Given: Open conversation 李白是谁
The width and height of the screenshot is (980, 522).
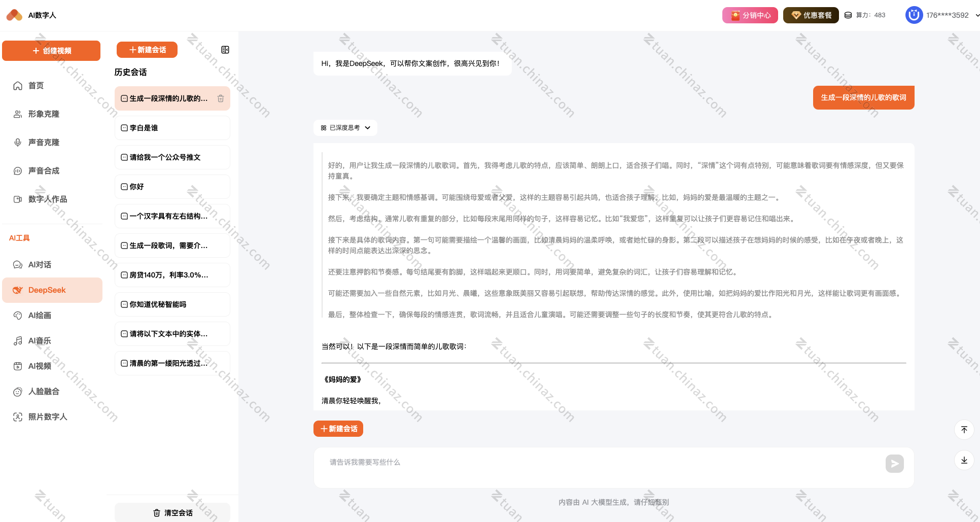Looking at the screenshot, I should pos(172,128).
